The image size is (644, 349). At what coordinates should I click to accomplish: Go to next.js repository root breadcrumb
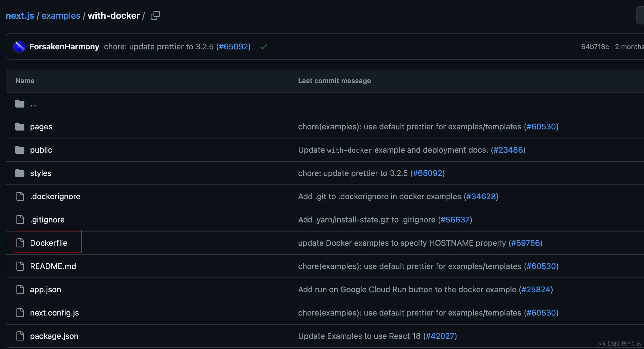coord(20,16)
